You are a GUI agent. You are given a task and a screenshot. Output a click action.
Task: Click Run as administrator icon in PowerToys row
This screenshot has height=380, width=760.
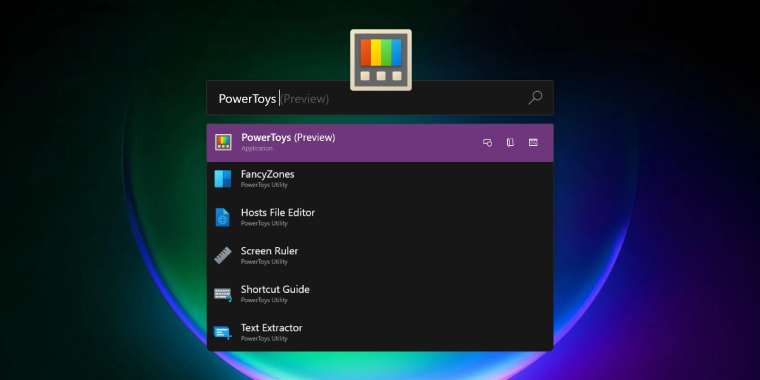487,142
